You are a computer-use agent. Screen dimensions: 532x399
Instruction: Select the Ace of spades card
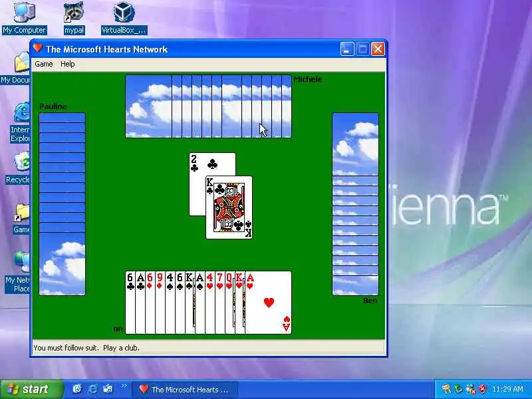coord(200,303)
